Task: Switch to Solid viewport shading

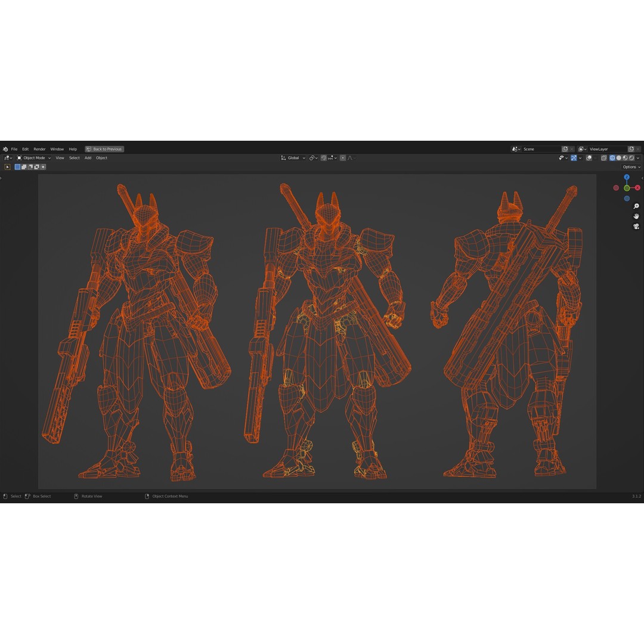Action: pos(619,157)
